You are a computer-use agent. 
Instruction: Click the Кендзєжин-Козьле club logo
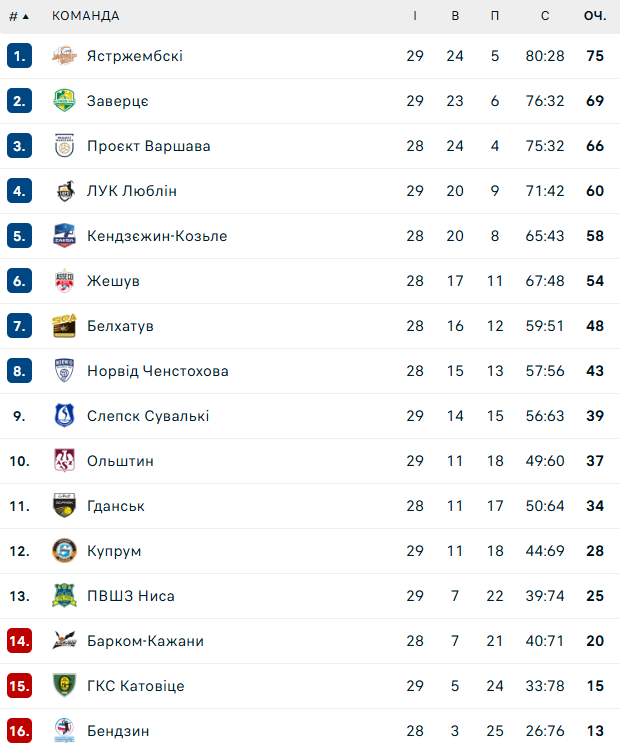(64, 236)
